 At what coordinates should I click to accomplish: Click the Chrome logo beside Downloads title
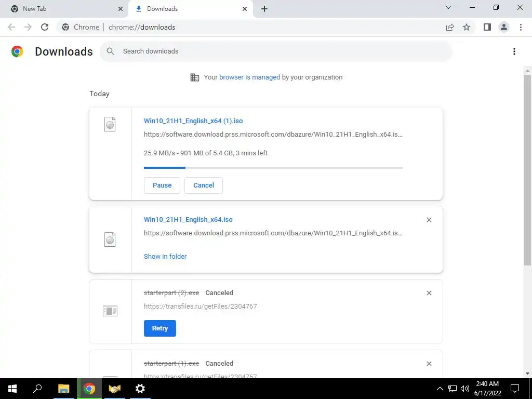tap(17, 51)
